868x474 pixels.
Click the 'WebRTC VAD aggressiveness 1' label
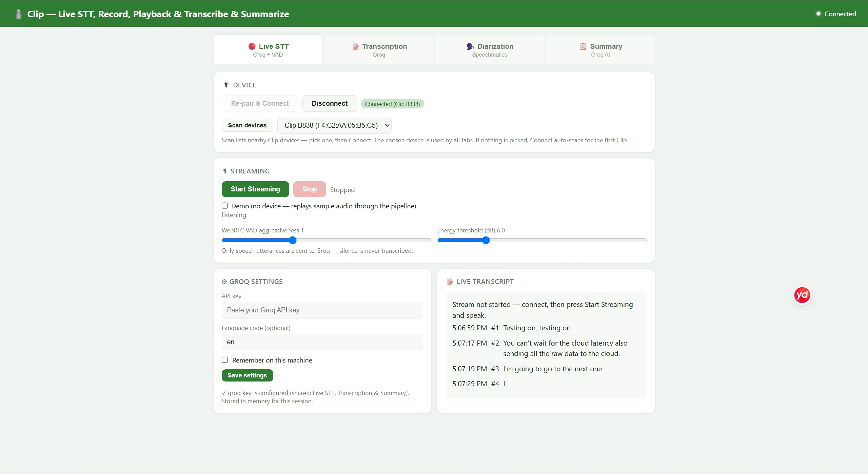coord(263,230)
